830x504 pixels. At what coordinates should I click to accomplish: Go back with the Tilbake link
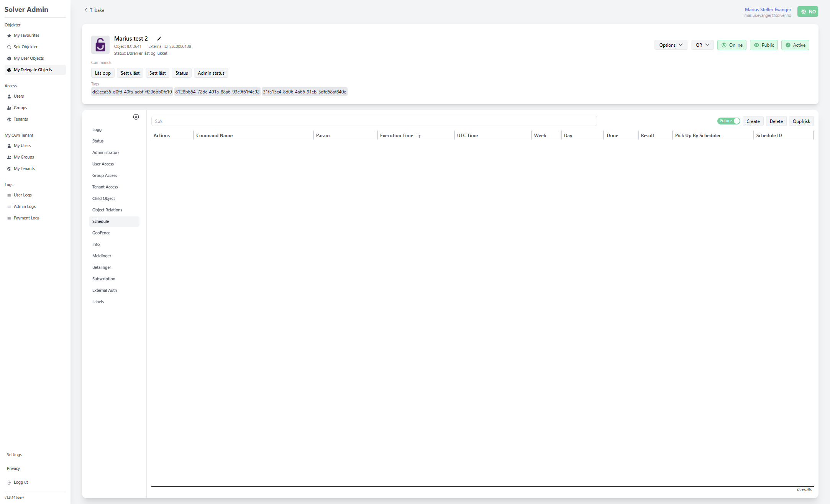click(94, 10)
